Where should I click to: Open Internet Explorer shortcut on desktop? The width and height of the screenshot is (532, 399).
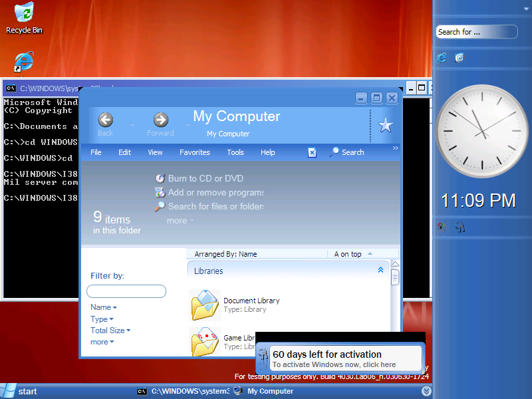[24, 61]
